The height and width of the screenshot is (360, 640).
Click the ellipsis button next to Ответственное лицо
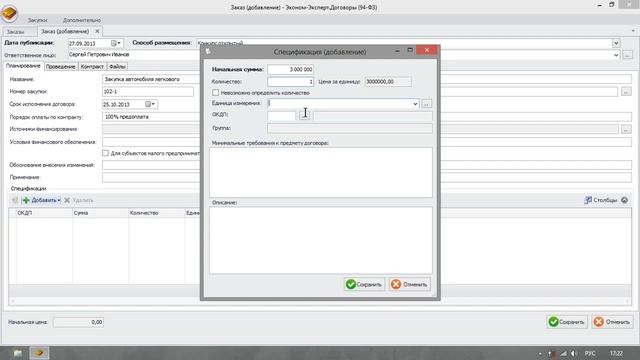click(x=627, y=55)
